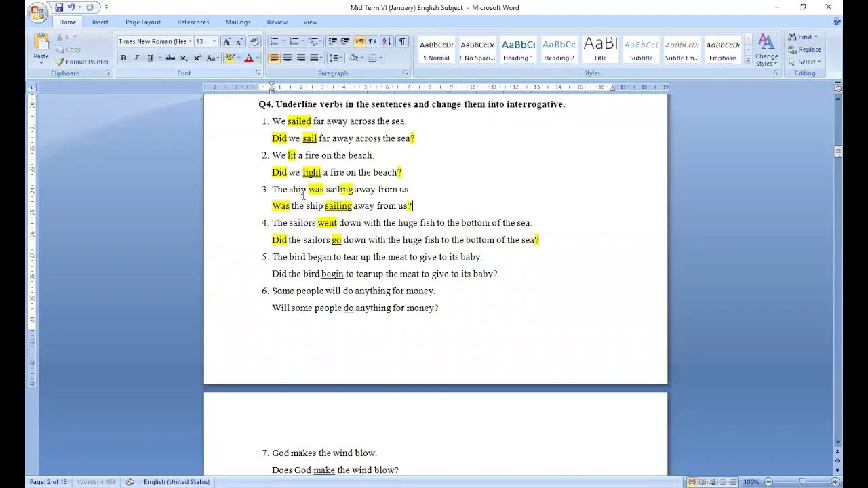Click the vertical scrollbar thumb
The width and height of the screenshot is (868, 488).
837,152
